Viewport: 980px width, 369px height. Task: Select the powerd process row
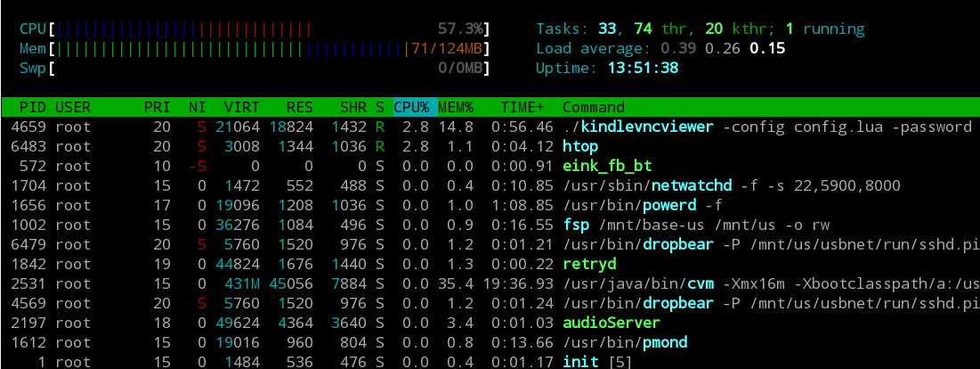coord(490,205)
